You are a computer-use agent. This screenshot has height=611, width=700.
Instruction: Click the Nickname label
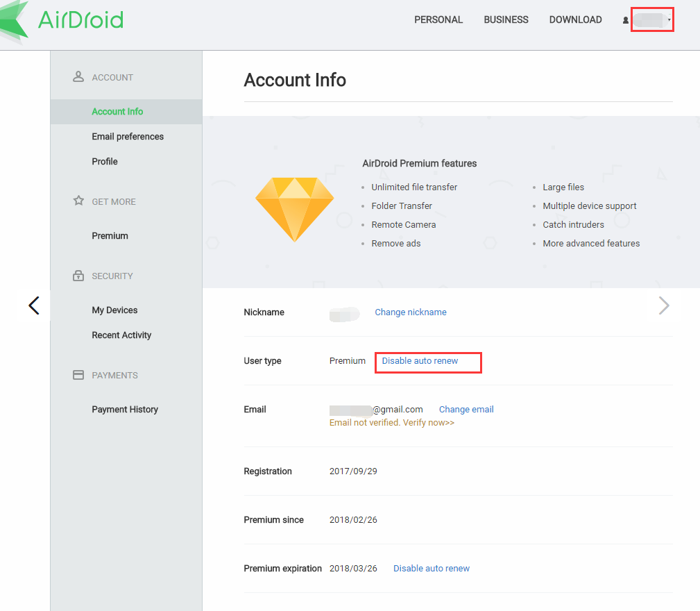click(264, 312)
